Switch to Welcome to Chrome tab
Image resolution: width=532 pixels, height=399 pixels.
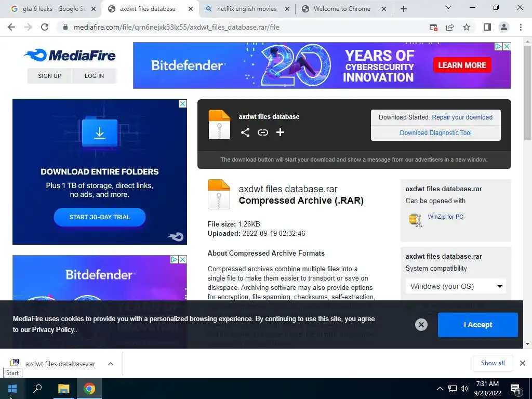point(342,9)
